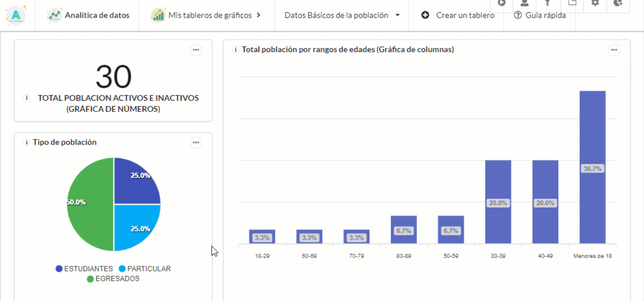
Task: Click the pie chart icon in the top toolbar
Action: [618, 3]
